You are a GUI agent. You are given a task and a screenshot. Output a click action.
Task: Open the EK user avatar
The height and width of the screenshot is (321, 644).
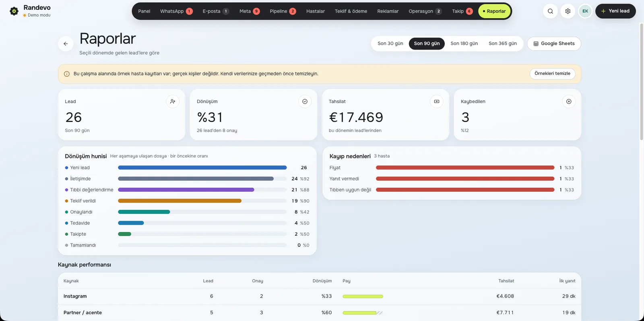pos(585,11)
